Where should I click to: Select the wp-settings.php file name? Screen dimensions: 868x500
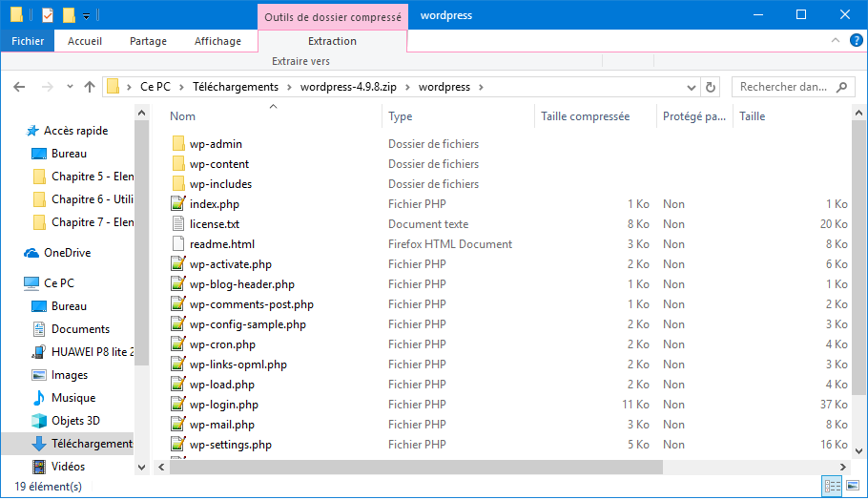230,445
